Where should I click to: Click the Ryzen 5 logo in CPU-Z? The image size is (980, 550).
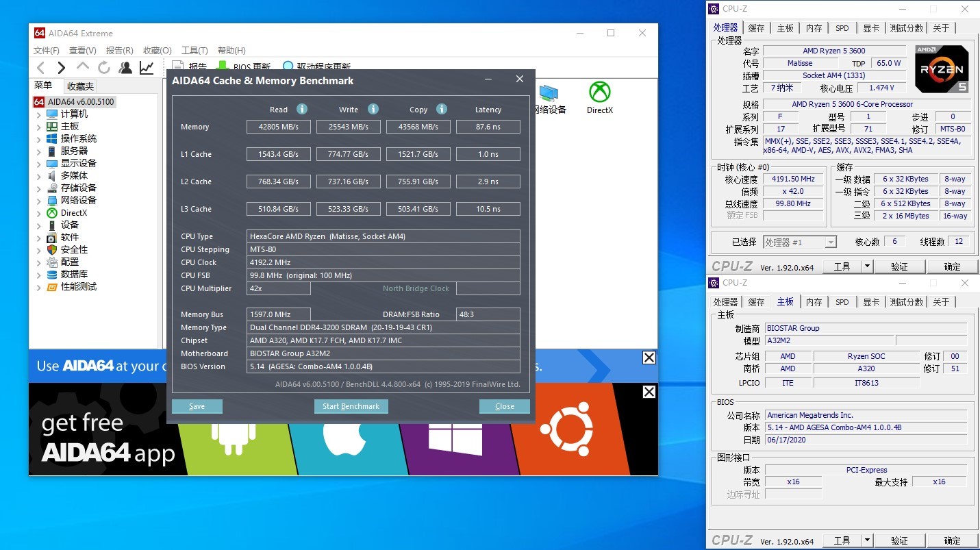coord(942,68)
